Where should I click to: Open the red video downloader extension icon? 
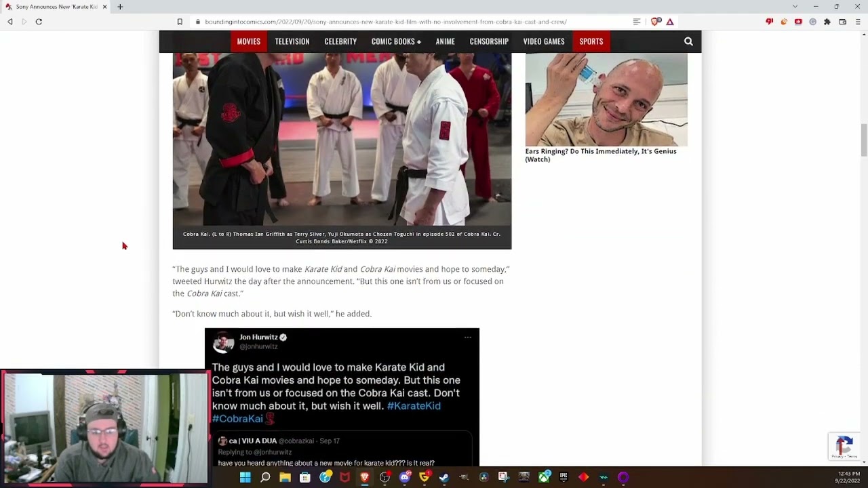pyautogui.click(x=798, y=22)
